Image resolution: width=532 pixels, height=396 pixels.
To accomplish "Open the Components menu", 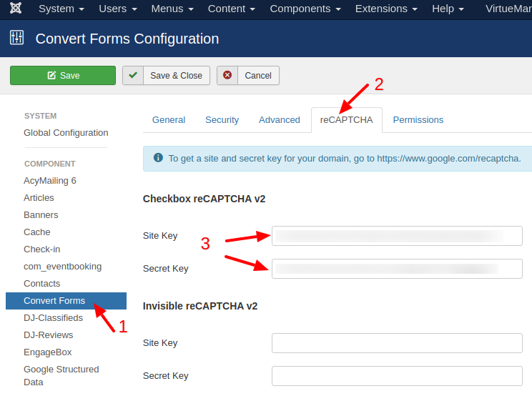I will click(x=305, y=9).
